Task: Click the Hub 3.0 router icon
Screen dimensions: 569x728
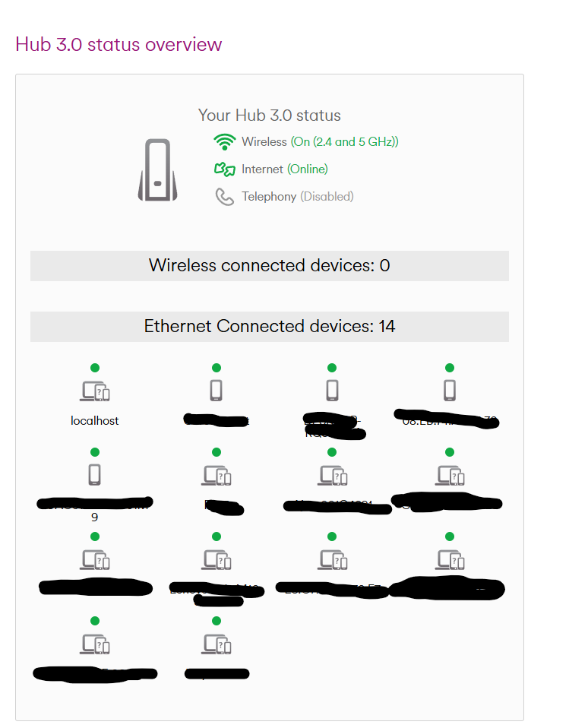Action: 157,170
